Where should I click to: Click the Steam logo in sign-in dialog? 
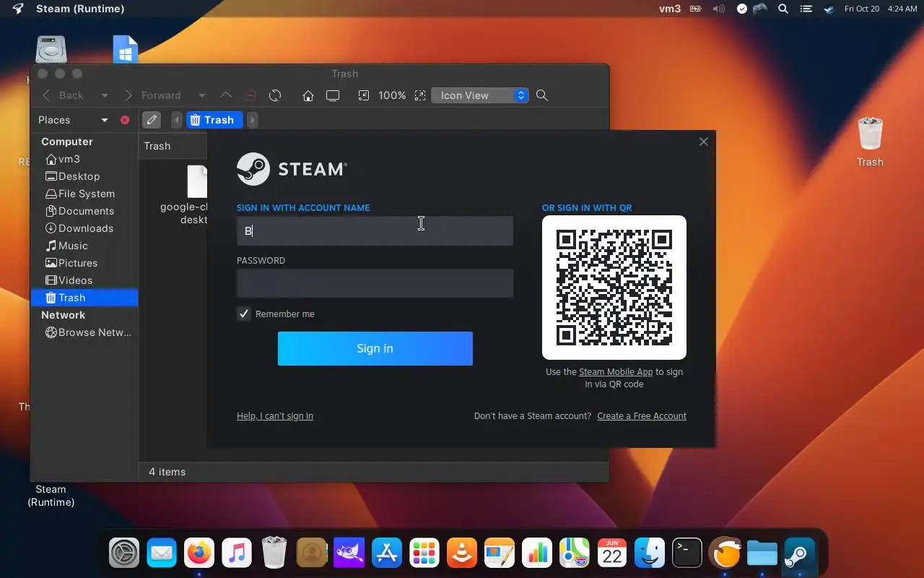[x=292, y=169]
